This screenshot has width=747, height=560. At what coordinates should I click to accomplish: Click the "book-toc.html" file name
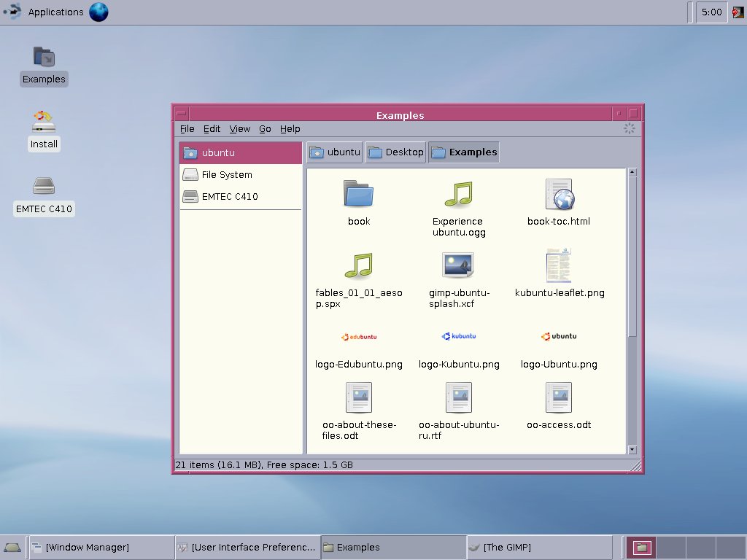(x=559, y=222)
